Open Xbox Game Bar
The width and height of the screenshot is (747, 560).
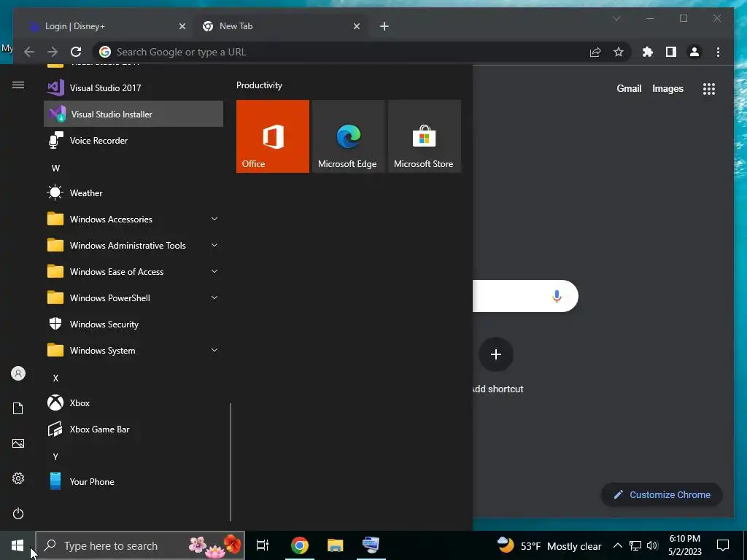[x=133, y=429]
